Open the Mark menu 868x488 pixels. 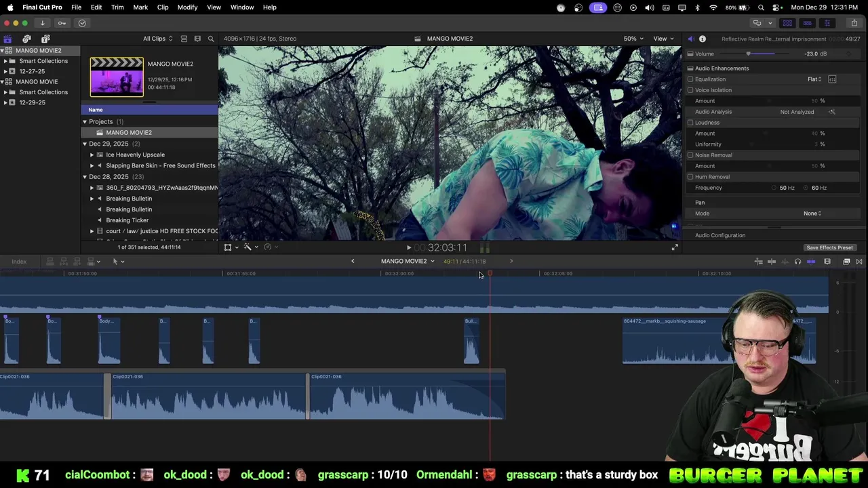[x=140, y=7]
